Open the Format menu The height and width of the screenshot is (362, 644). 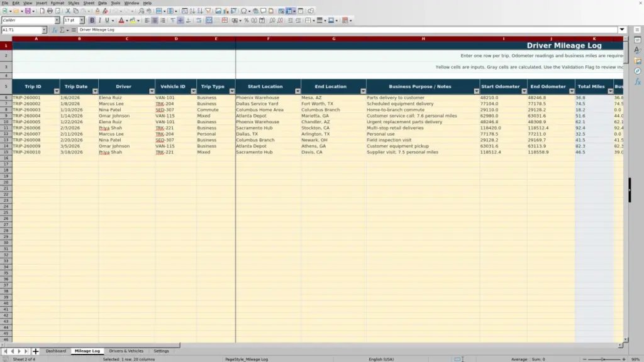[57, 3]
